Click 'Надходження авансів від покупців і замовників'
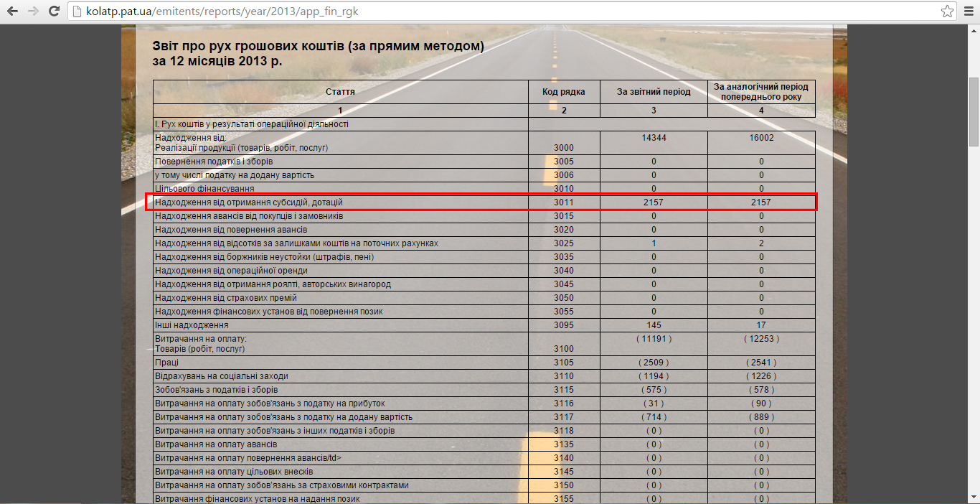980x504 pixels. coord(249,216)
